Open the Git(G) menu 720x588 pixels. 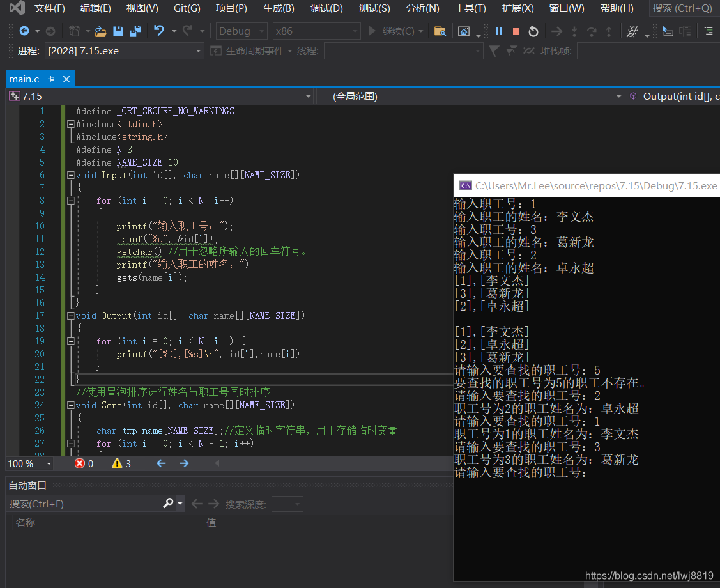(187, 8)
